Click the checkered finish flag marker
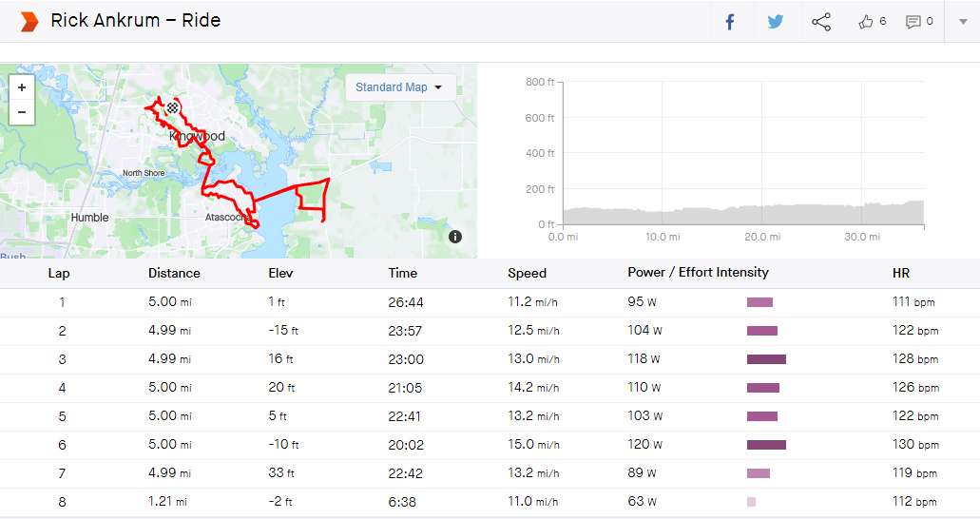The height and width of the screenshot is (519, 980). coord(172,108)
